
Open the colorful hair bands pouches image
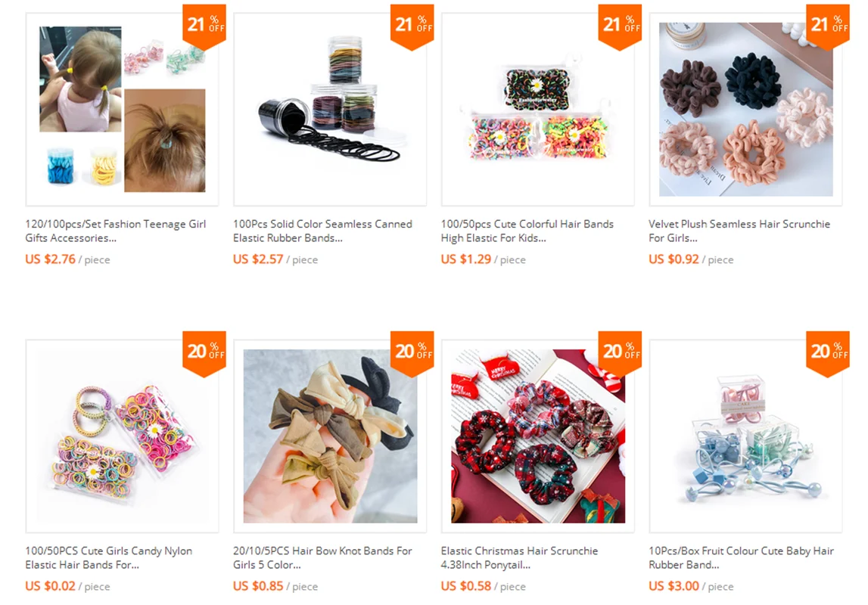538,110
